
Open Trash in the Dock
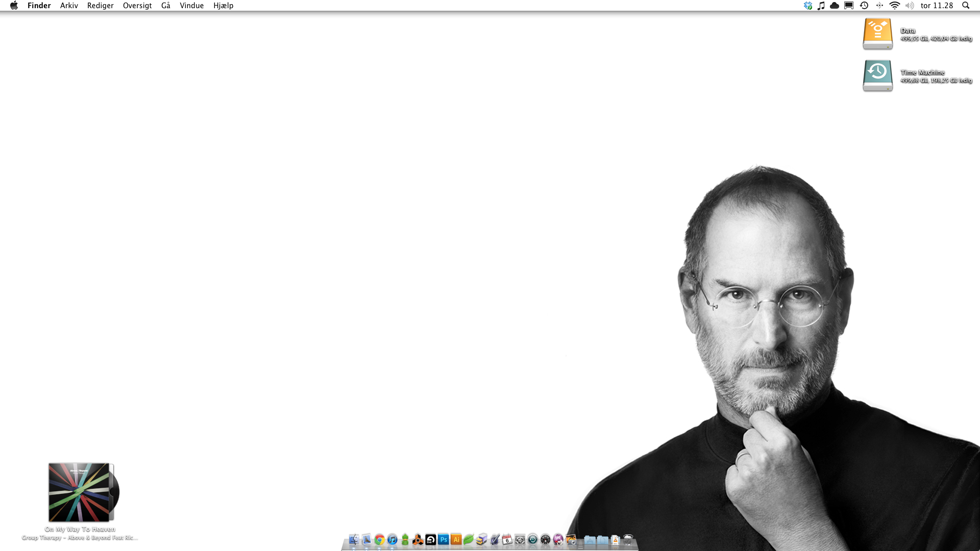(x=628, y=540)
